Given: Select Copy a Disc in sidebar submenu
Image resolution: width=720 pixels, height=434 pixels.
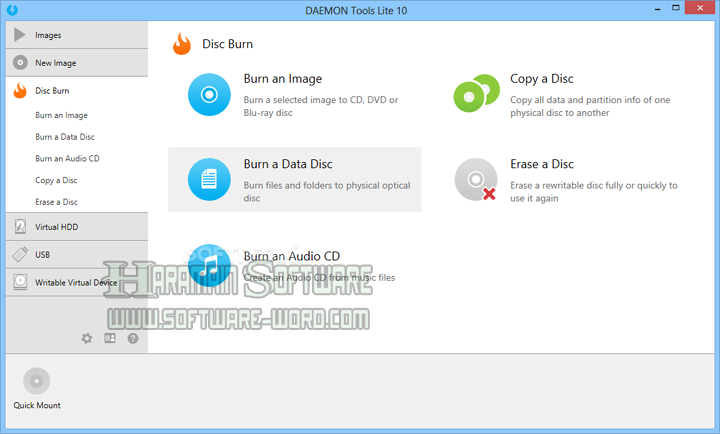Looking at the screenshot, I should [56, 180].
